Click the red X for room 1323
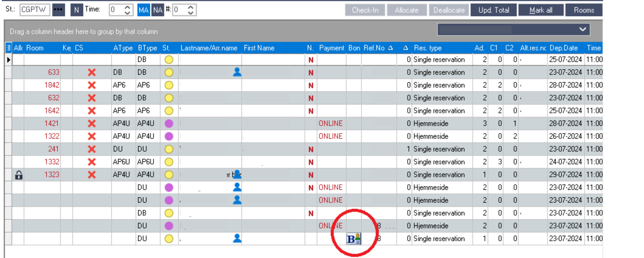The image size is (644, 258). coord(92,175)
